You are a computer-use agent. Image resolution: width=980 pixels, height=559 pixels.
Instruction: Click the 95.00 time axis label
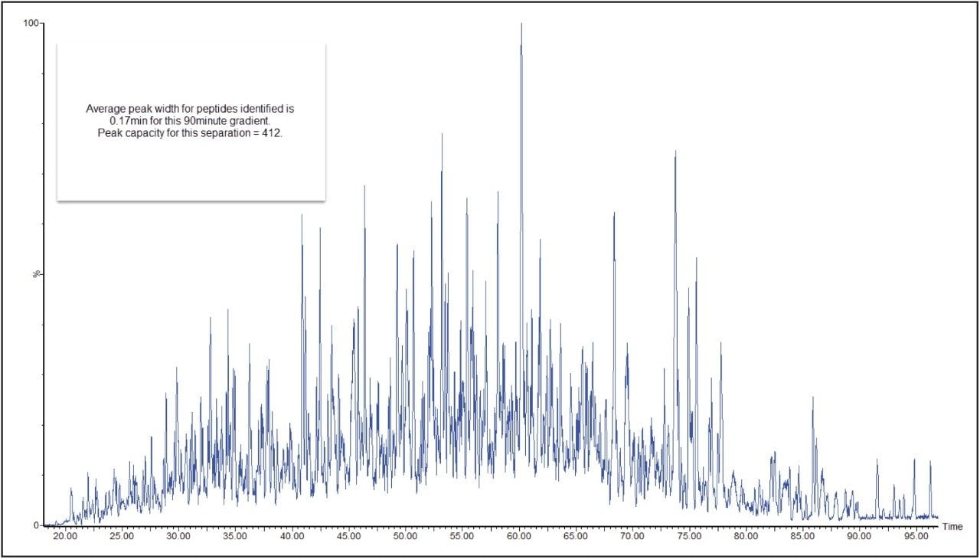[916, 537]
